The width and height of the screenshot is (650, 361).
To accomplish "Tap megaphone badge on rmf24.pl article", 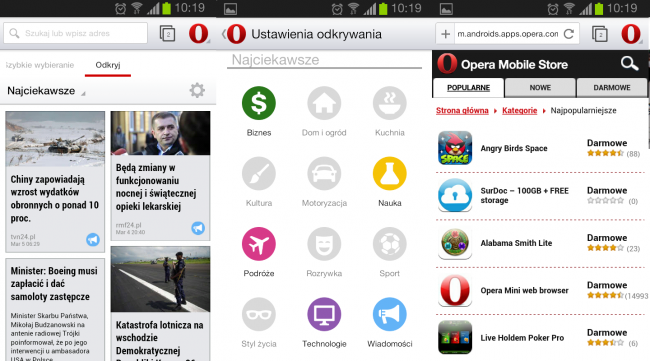I will point(198,228).
